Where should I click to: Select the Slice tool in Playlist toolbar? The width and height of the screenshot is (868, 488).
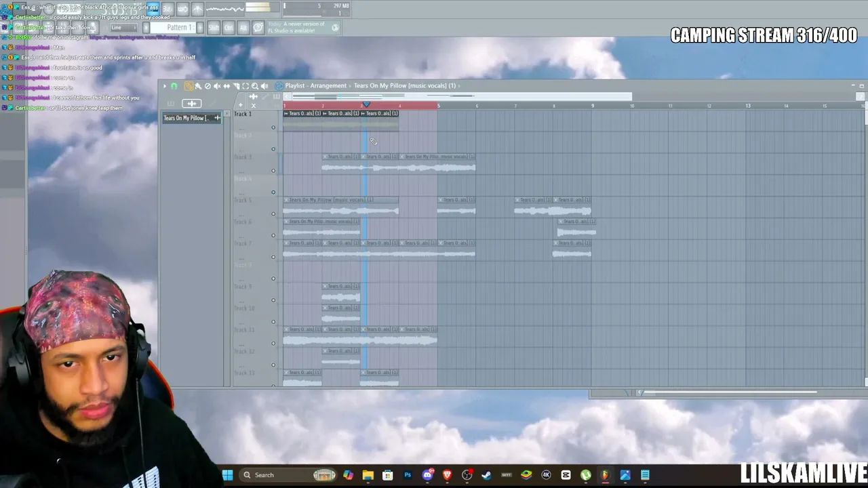click(x=236, y=86)
